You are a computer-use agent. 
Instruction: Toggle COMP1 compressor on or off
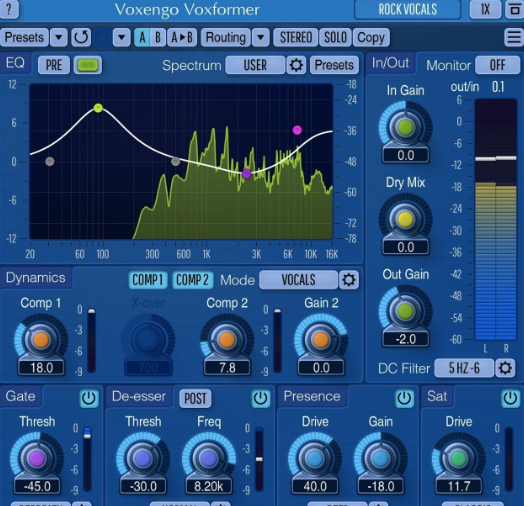[x=147, y=280]
